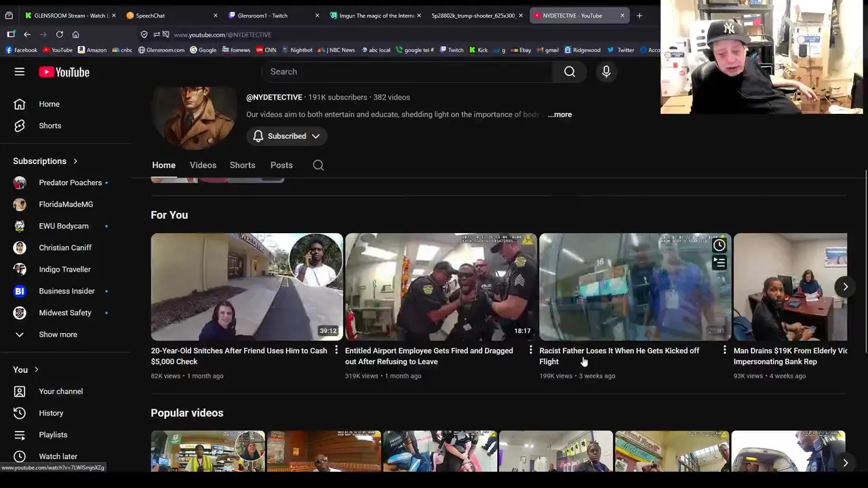
Task: Open Midwest Safety subscription
Action: [65, 312]
